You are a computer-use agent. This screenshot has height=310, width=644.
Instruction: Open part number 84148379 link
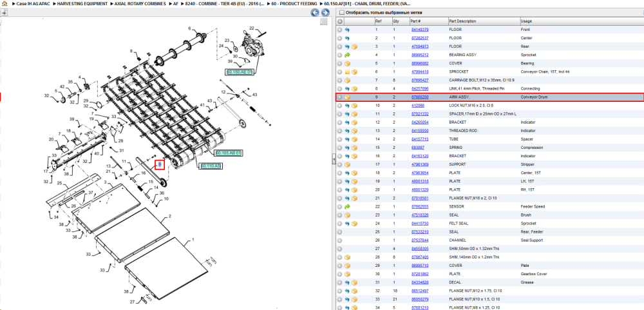click(419, 30)
